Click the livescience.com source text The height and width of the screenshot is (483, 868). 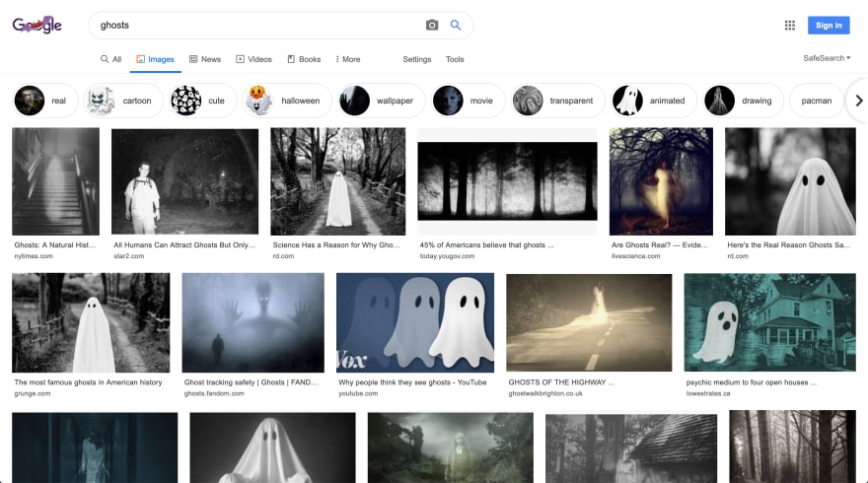click(x=635, y=256)
